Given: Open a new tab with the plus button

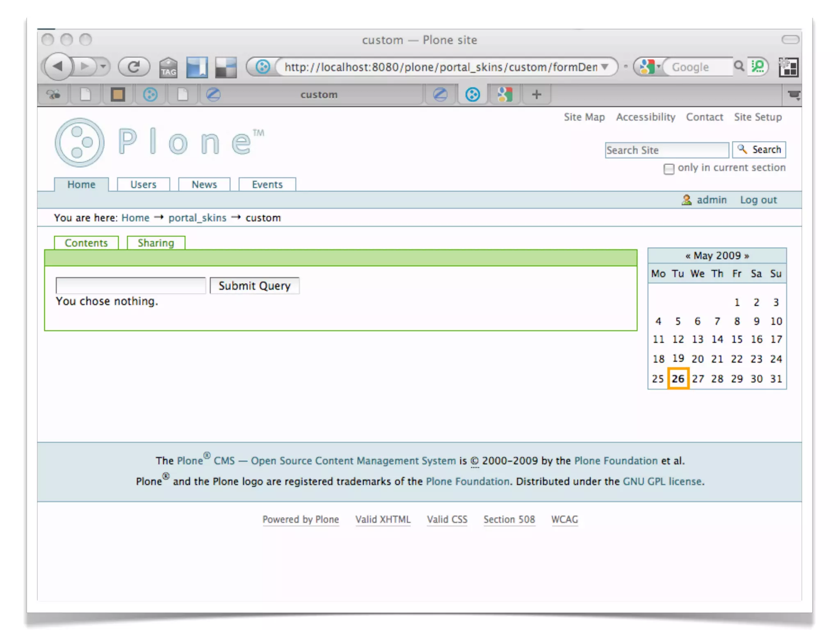Looking at the screenshot, I should tap(536, 95).
